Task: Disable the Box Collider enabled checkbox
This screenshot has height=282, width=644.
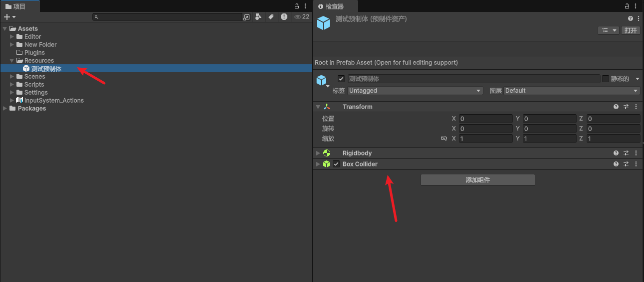Action: (x=336, y=164)
